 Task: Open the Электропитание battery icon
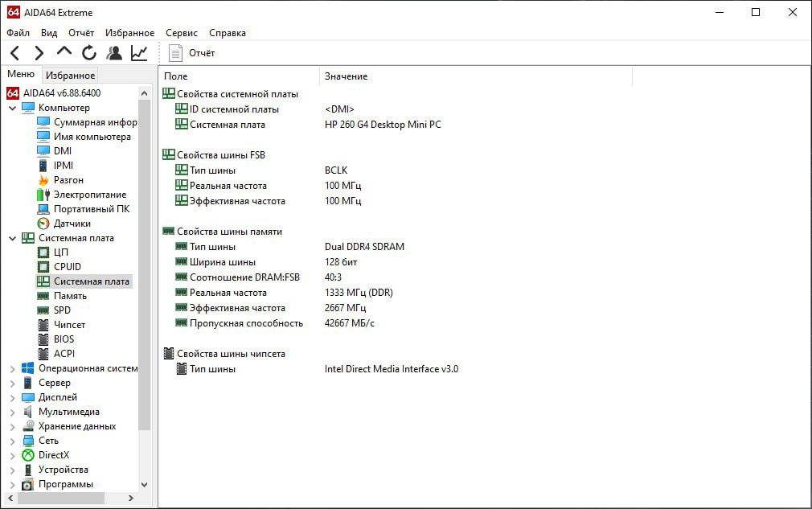(43, 195)
